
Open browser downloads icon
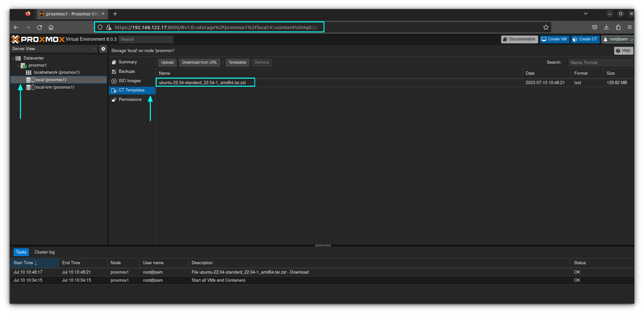pos(606,27)
